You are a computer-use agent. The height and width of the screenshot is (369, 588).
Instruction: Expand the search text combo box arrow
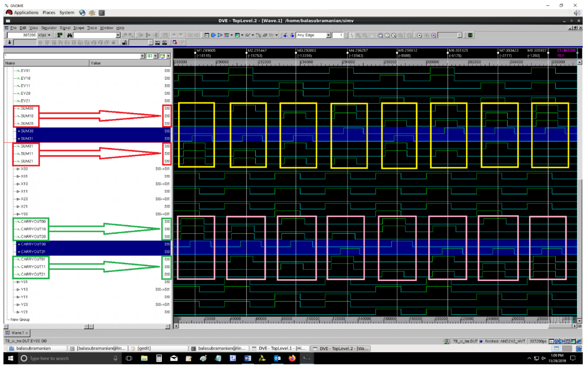(118, 35)
